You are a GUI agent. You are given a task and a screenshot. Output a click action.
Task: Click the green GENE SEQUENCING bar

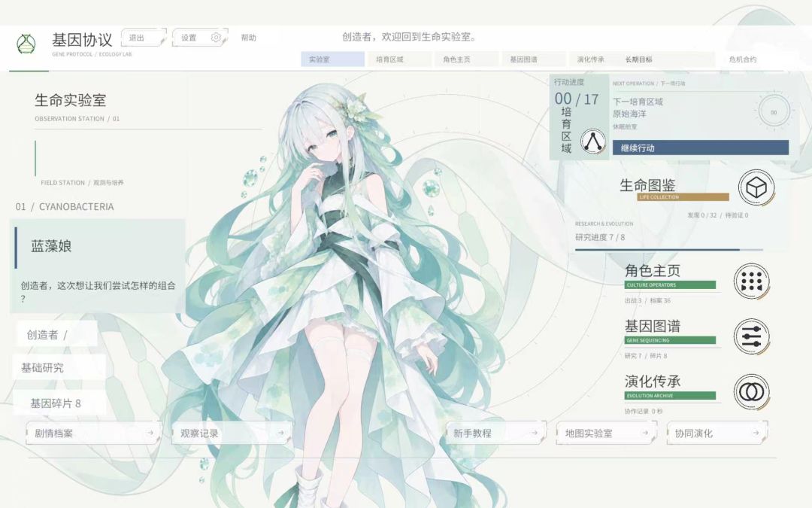coord(670,340)
